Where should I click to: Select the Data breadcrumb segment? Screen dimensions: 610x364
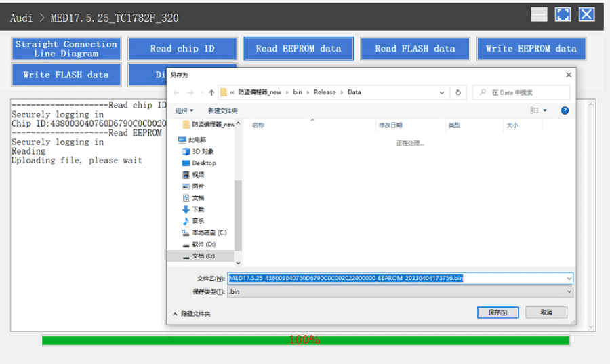[x=354, y=92]
